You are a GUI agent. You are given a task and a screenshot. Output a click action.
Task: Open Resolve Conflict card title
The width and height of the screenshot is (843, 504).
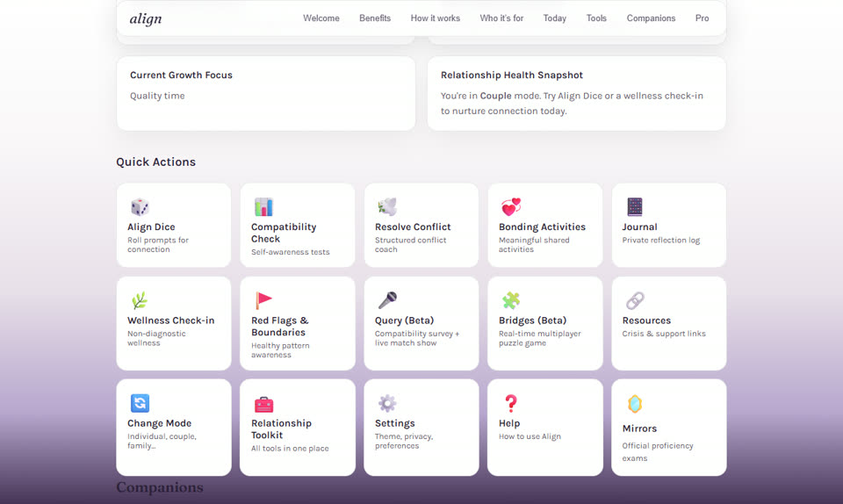pos(413,227)
